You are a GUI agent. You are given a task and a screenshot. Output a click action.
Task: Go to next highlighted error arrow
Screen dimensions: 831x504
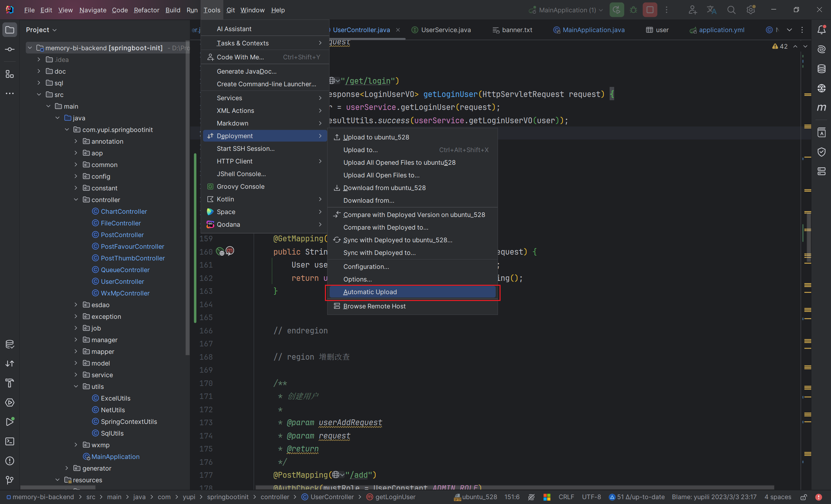pyautogui.click(x=805, y=46)
